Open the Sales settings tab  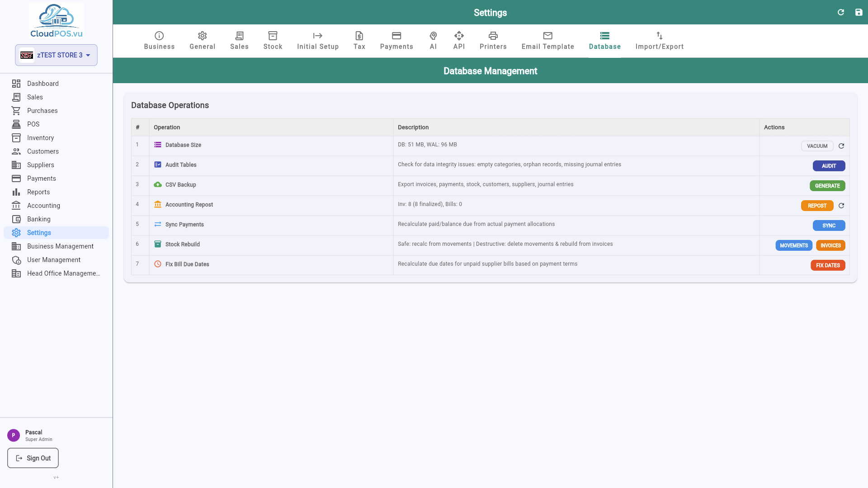[239, 41]
